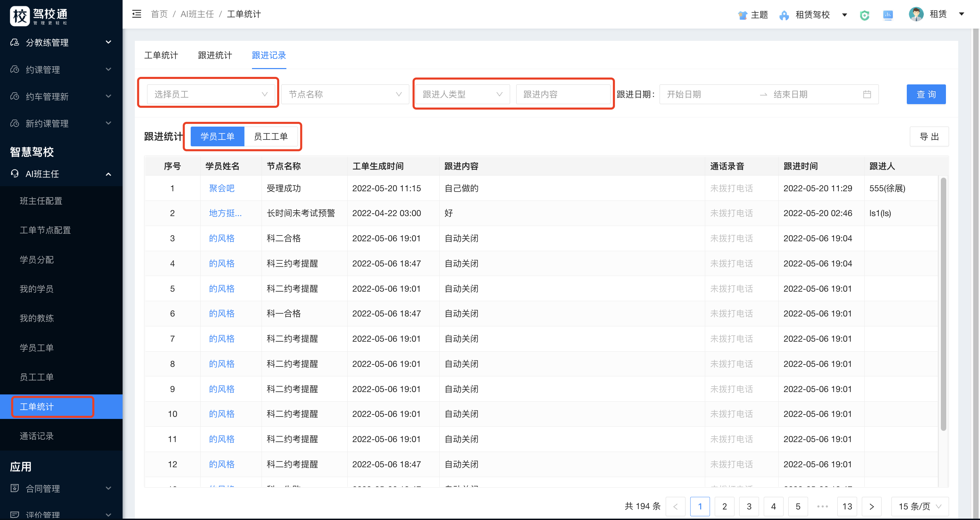Click the table's vertical scrollbar
This screenshot has height=520, width=980.
[943, 304]
